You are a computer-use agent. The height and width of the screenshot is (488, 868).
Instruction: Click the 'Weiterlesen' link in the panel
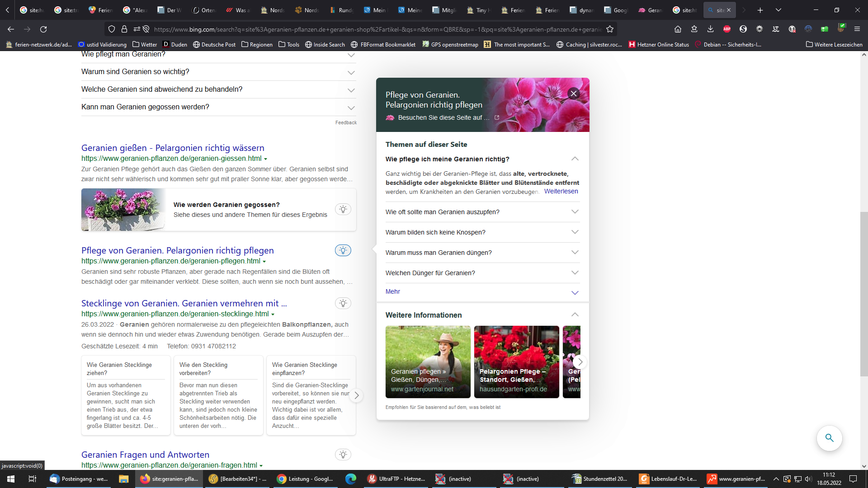[561, 192]
